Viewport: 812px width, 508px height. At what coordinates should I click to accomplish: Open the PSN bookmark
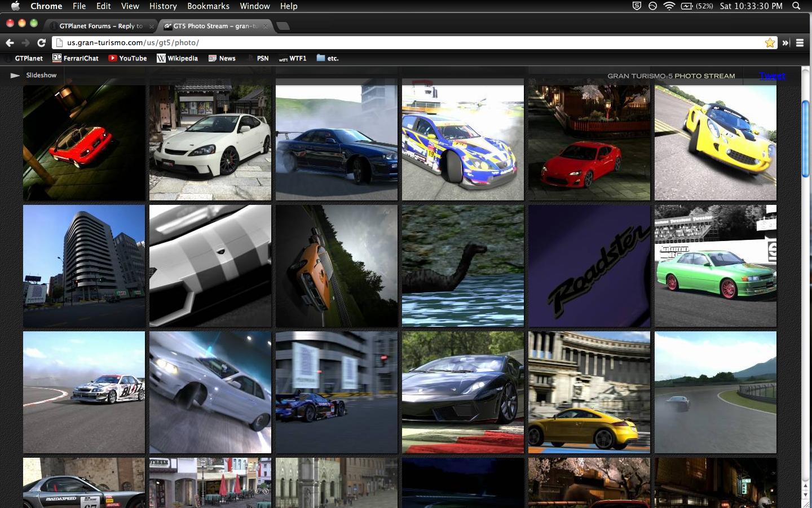pyautogui.click(x=258, y=58)
